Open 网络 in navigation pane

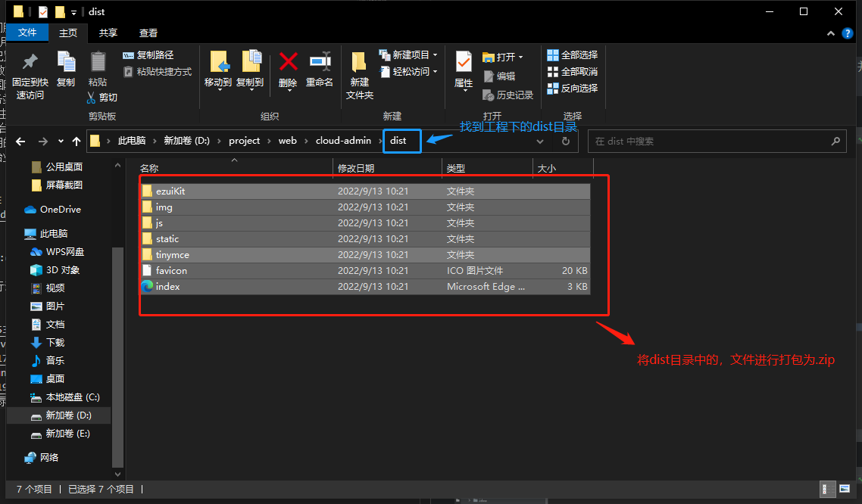tap(42, 457)
